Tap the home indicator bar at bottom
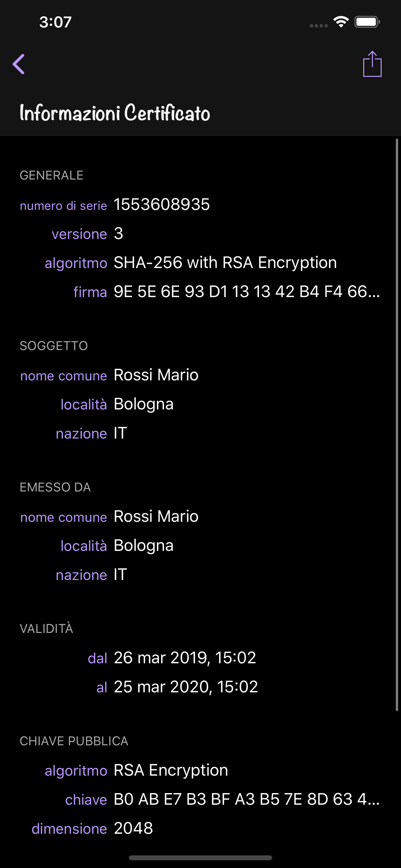The image size is (401, 868). pyautogui.click(x=200, y=857)
